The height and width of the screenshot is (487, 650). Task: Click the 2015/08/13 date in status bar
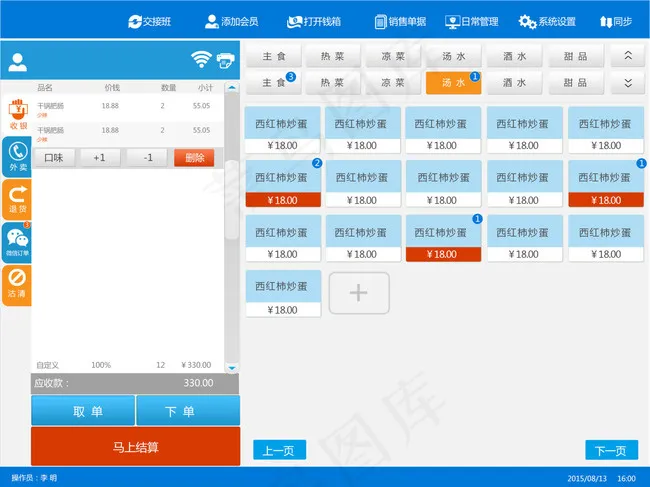[587, 478]
